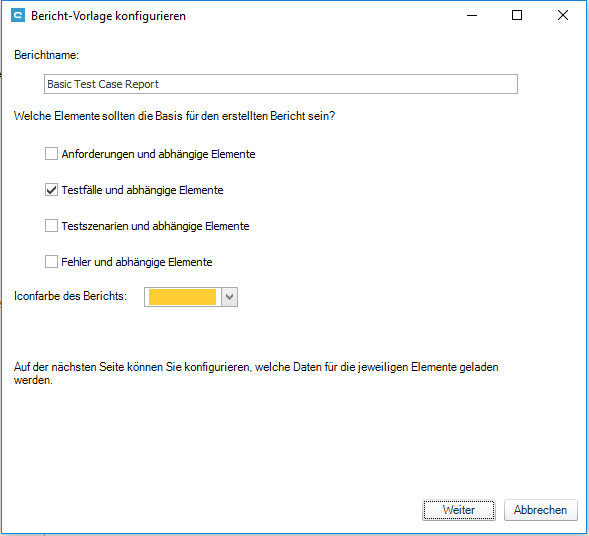Maximize the report template dialog

click(517, 15)
